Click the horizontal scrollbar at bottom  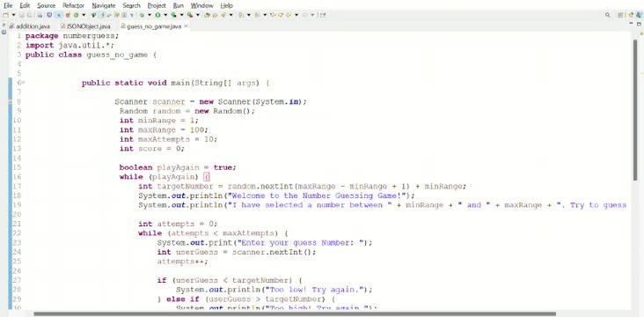(x=295, y=313)
